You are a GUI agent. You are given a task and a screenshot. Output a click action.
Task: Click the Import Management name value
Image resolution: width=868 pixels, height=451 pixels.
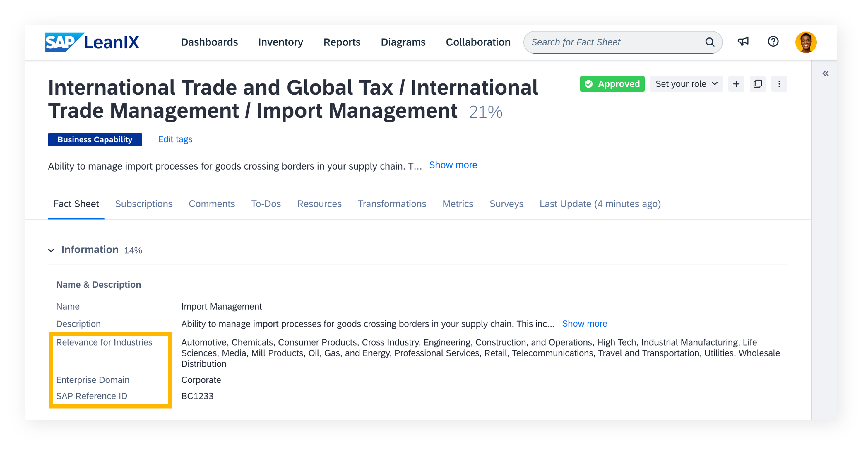click(x=221, y=306)
